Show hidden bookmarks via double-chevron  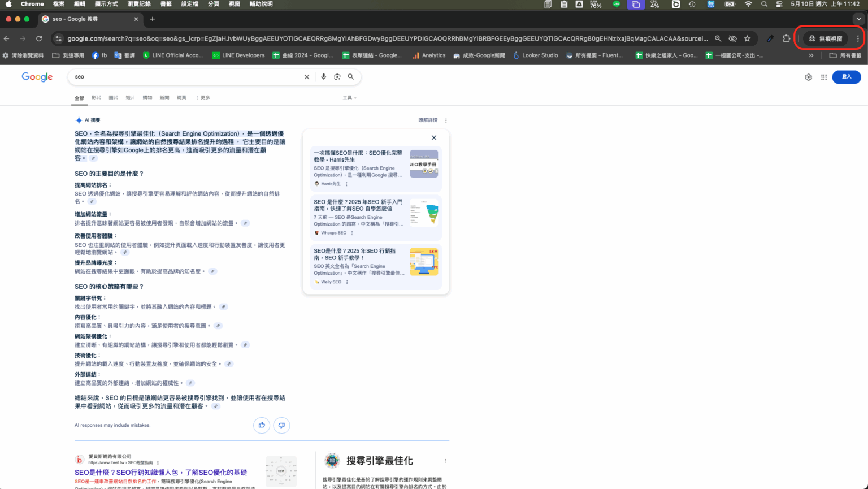point(811,55)
